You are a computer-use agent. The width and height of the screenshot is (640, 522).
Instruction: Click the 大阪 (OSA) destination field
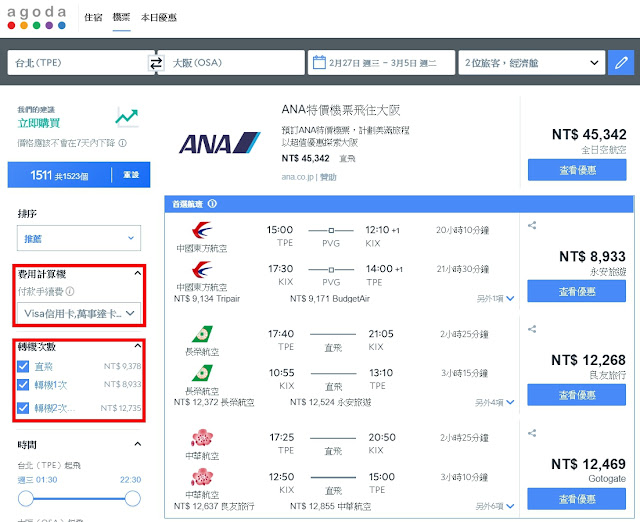[x=231, y=62]
